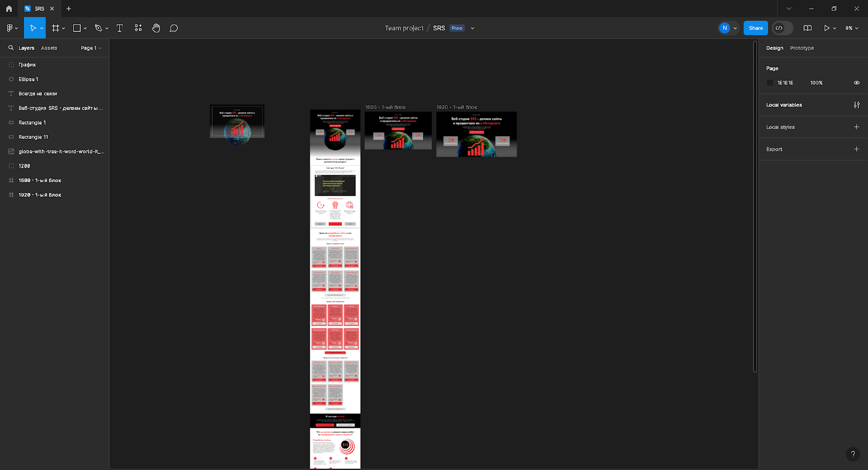Screen dimensions: 868x470
Task: Expand the multiplayer avatar dropdown
Action: coord(735,28)
